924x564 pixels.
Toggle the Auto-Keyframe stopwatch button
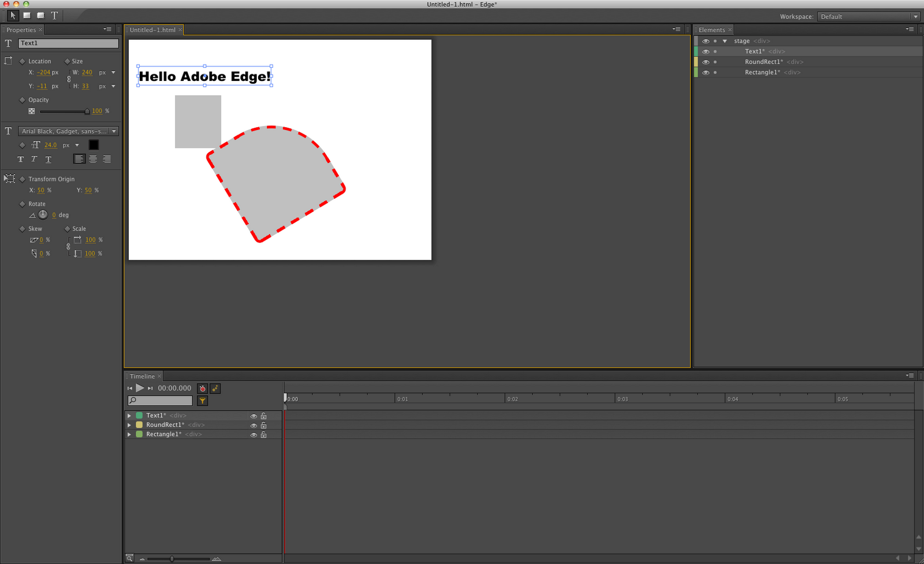pos(203,389)
